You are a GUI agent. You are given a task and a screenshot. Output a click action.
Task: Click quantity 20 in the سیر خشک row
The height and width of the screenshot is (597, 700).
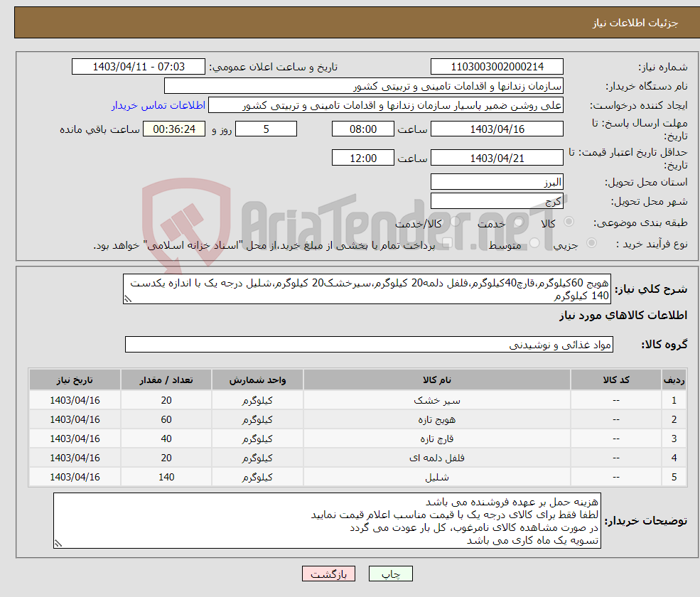[x=166, y=400]
